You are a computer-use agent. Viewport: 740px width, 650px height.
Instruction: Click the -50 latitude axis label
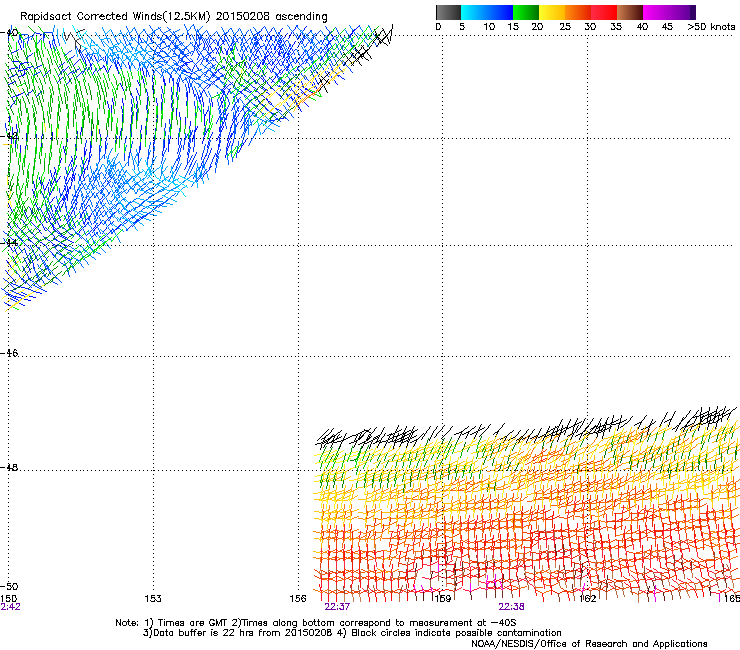[9, 586]
